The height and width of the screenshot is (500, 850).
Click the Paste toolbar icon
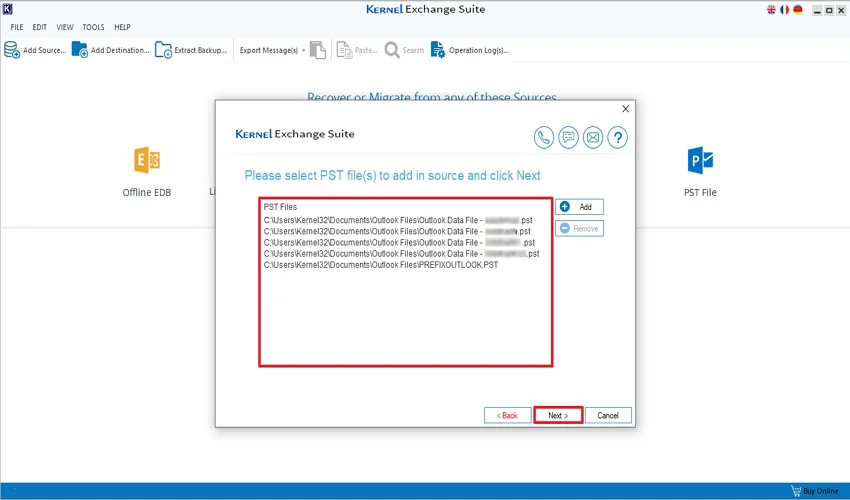click(x=344, y=50)
